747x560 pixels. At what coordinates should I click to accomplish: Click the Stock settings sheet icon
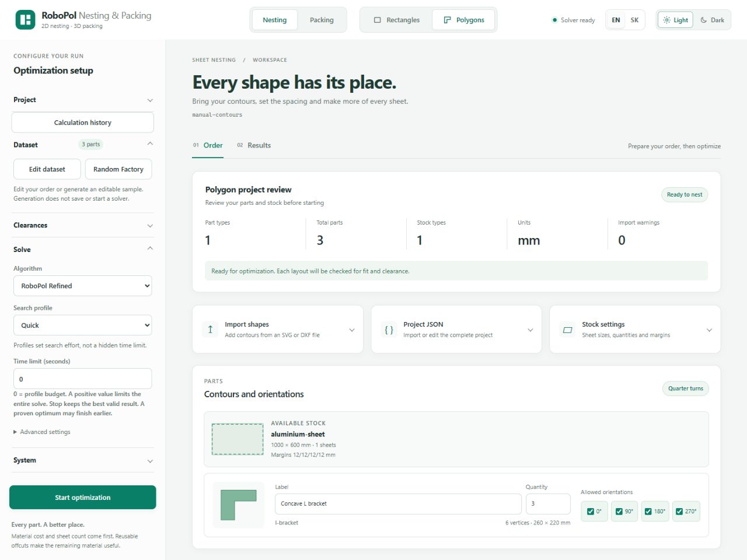[568, 330]
